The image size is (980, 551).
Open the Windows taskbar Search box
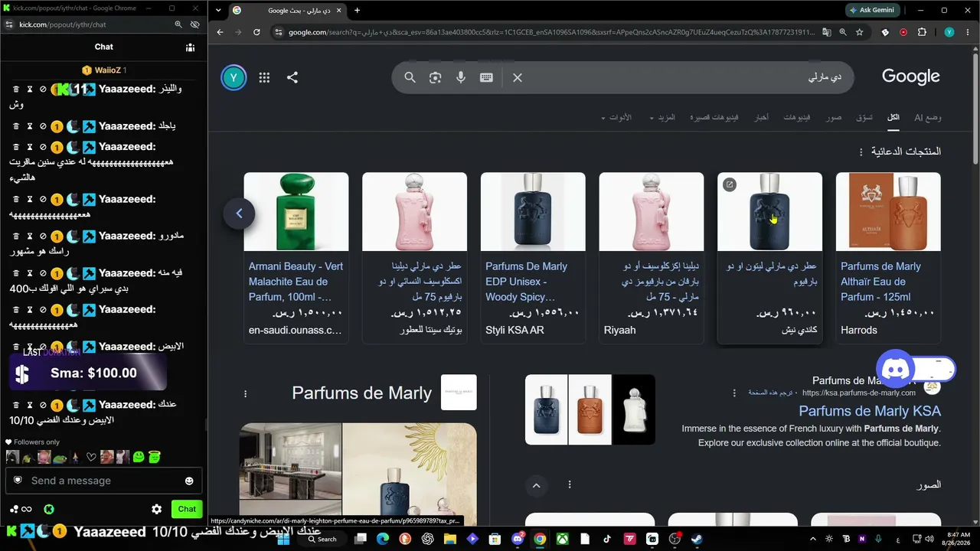[322, 539]
